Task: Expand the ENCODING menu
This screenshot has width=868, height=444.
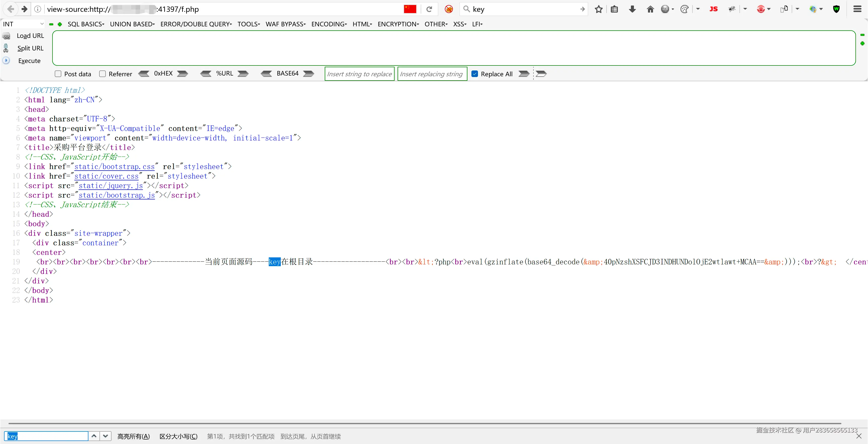Action: (x=329, y=24)
